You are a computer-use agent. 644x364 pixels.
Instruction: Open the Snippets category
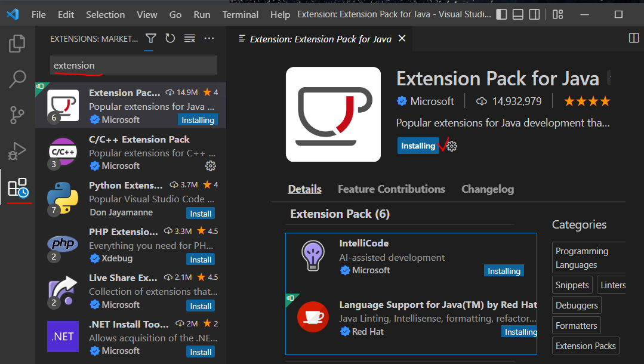coord(572,285)
